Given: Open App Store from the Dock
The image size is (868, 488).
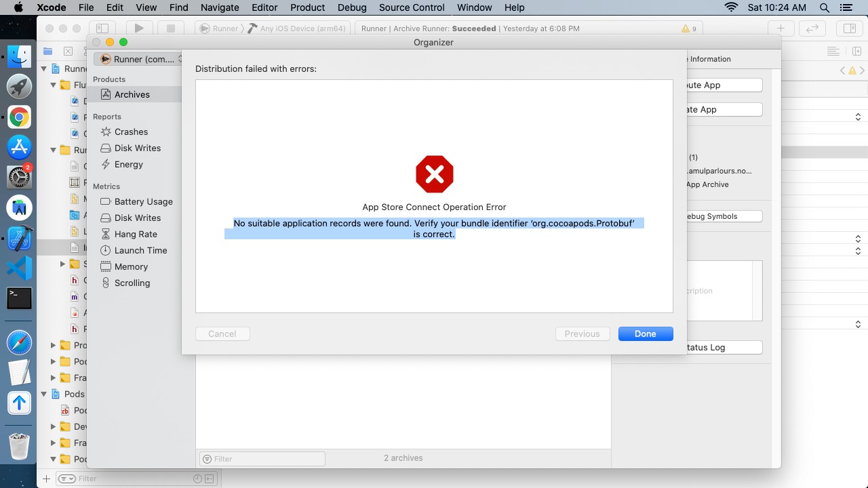Looking at the screenshot, I should (x=19, y=146).
